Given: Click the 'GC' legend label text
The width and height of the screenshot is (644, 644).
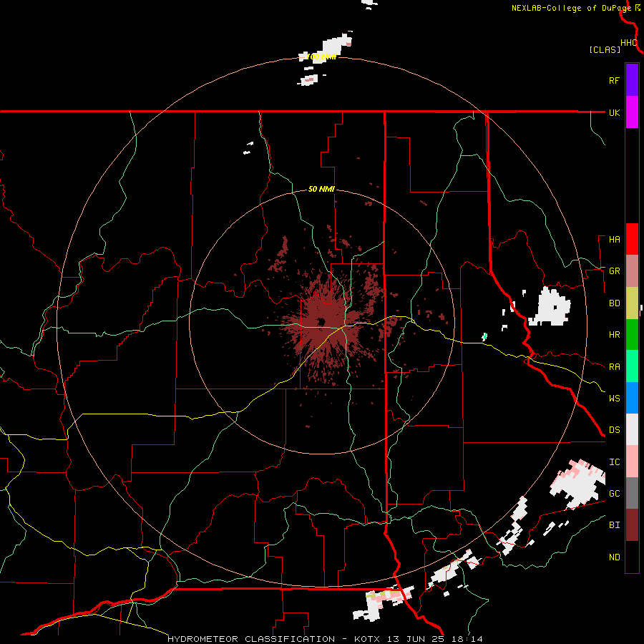Looking at the screenshot, I should 614,494.
